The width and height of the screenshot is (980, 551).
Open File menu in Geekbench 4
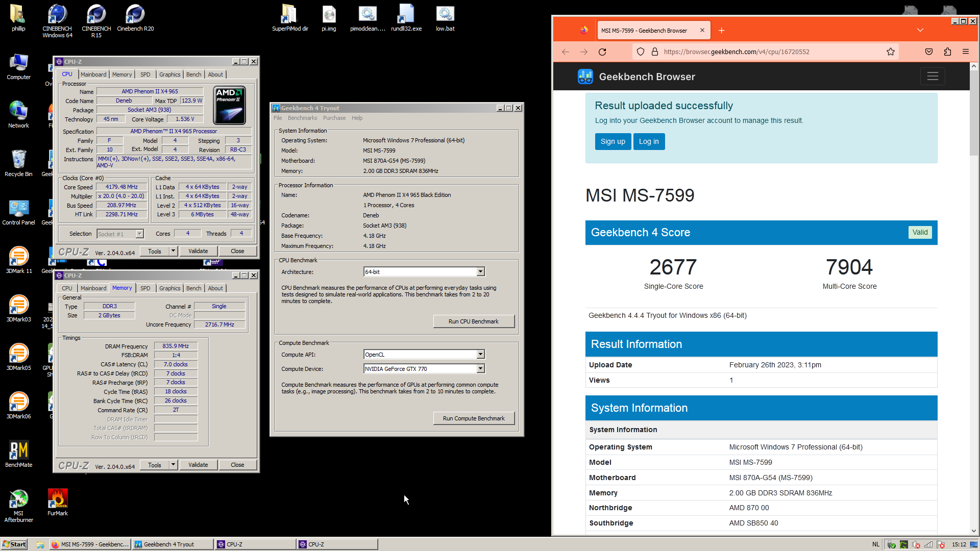pyautogui.click(x=278, y=118)
